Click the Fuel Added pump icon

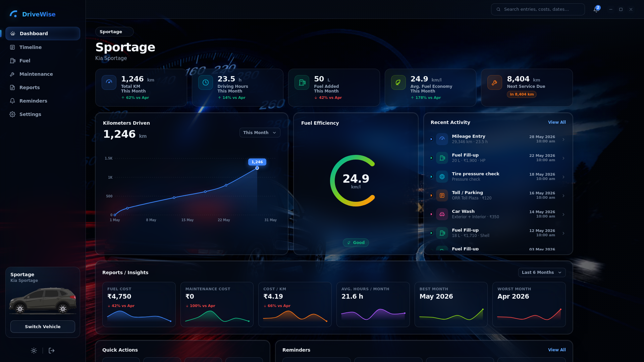tap(302, 82)
